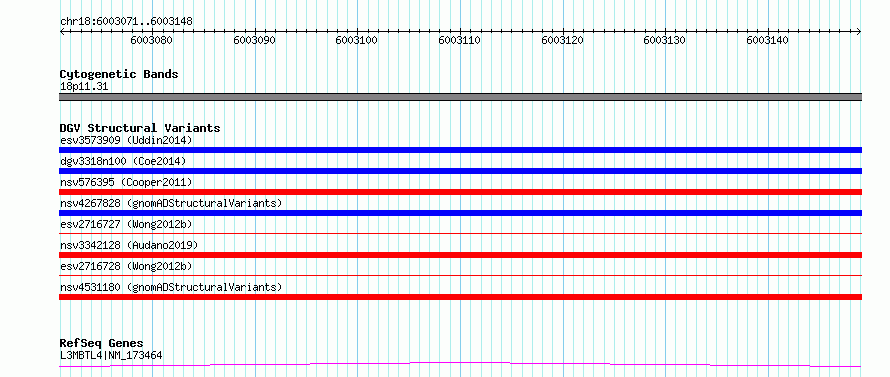The width and height of the screenshot is (890, 377).
Task: Open nsv4531180 (gnomADStructuralVariants) entry
Action: 171,287
